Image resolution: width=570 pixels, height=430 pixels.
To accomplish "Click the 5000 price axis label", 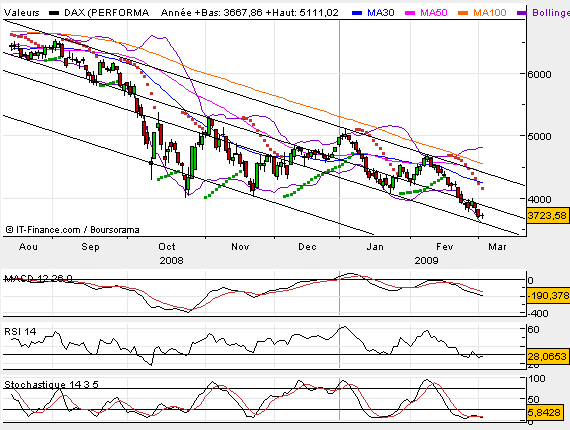I will [x=539, y=136].
